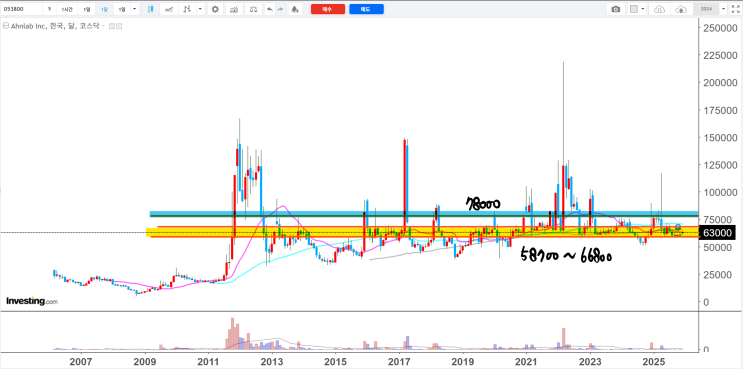Click the symbol input field showing 053800
Image resolution: width=743 pixels, height=369 pixels.
pyautogui.click(x=21, y=9)
